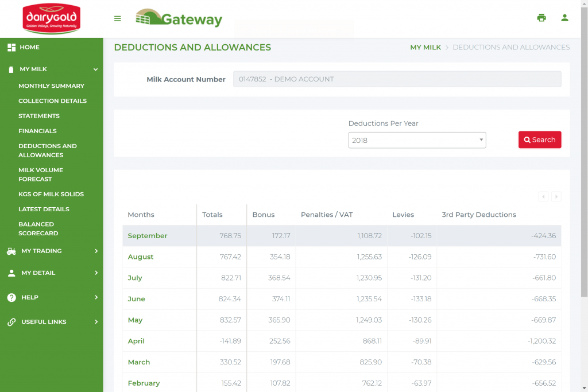Click the 3rd Party Deductions header
This screenshot has width=588, height=392.
479,215
